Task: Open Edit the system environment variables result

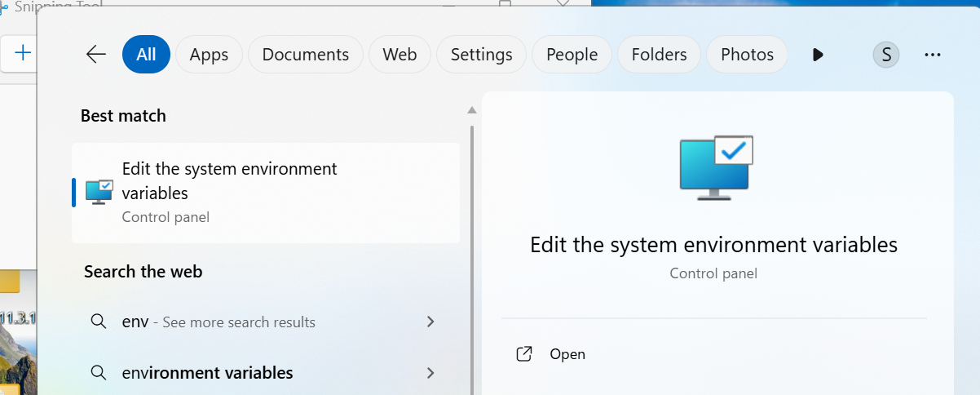Action: pyautogui.click(x=266, y=193)
